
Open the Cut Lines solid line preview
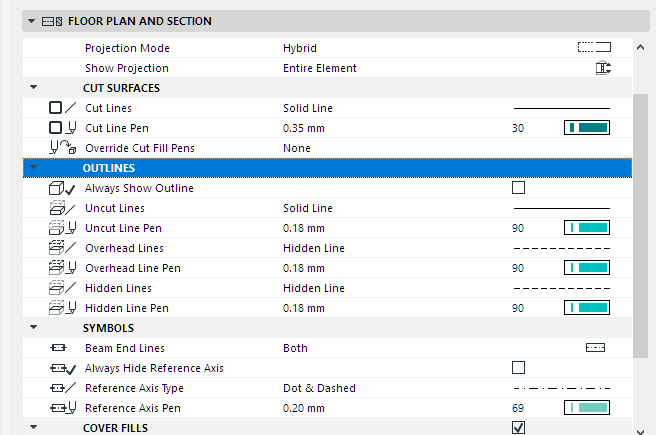[561, 108]
